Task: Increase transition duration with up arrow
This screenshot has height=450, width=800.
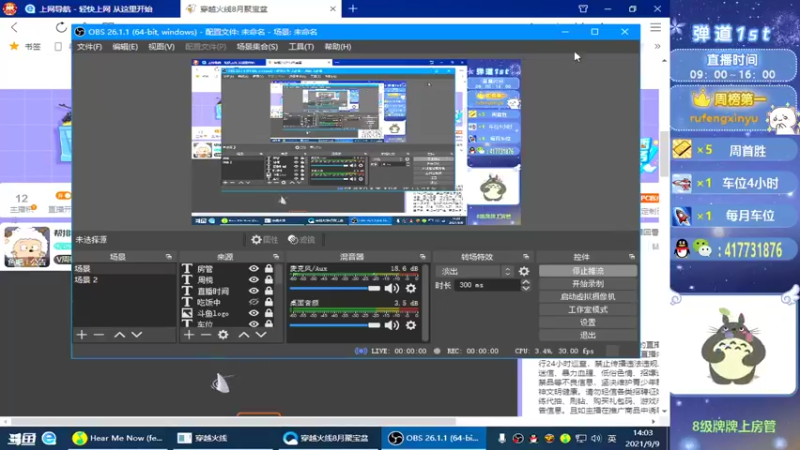Action: point(526,282)
